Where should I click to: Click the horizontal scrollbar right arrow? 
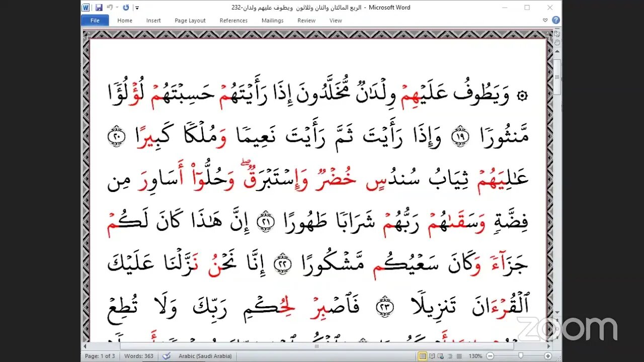coord(548,346)
